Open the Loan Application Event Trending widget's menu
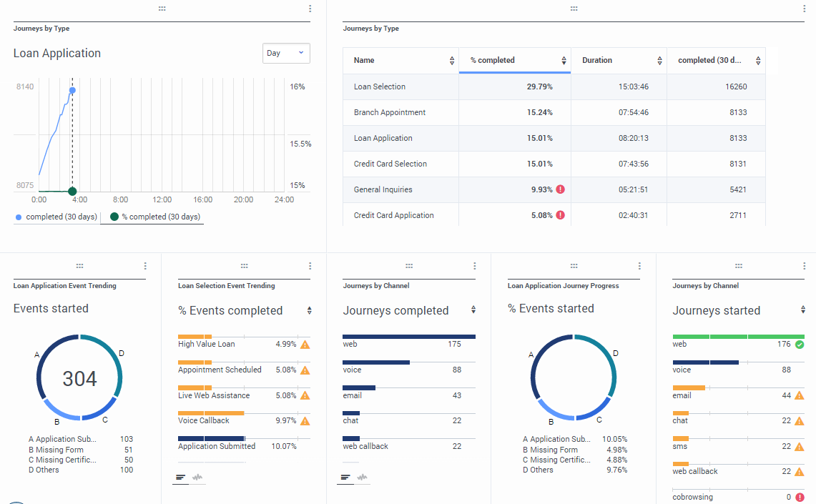 pos(145,266)
